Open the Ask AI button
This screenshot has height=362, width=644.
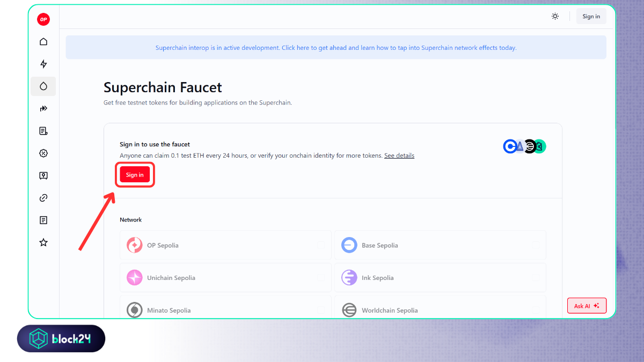pos(587,306)
